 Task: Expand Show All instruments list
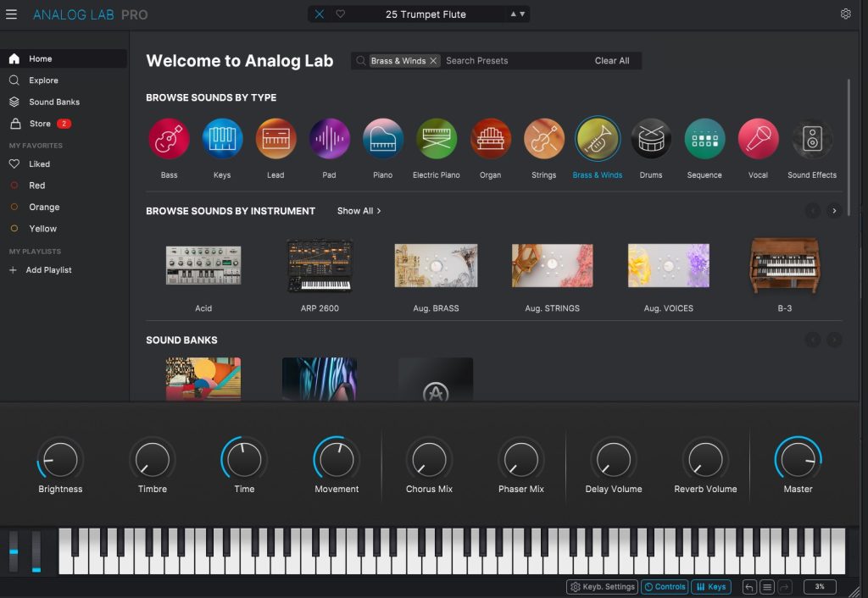[359, 211]
